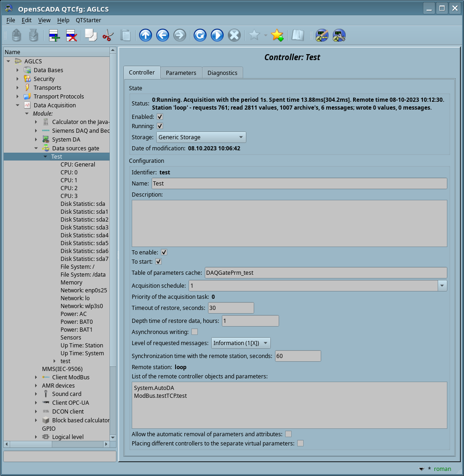This screenshot has height=476, width=464.
Task: Select CPU: General in the tree
Action: point(78,165)
